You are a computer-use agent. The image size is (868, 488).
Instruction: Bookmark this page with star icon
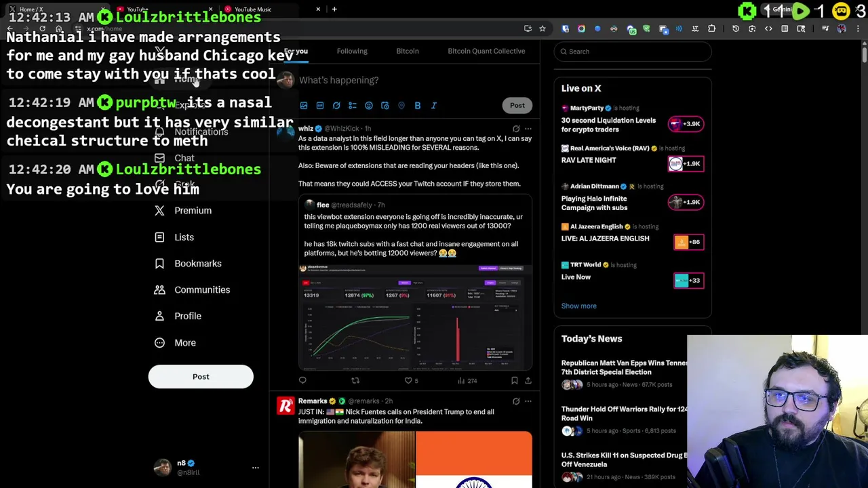point(542,28)
